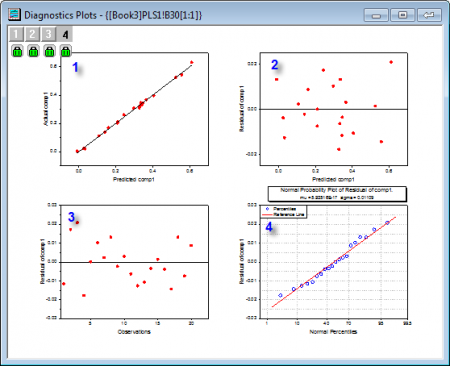Select active layer 4 tab
450x366 pixels.
(65, 34)
